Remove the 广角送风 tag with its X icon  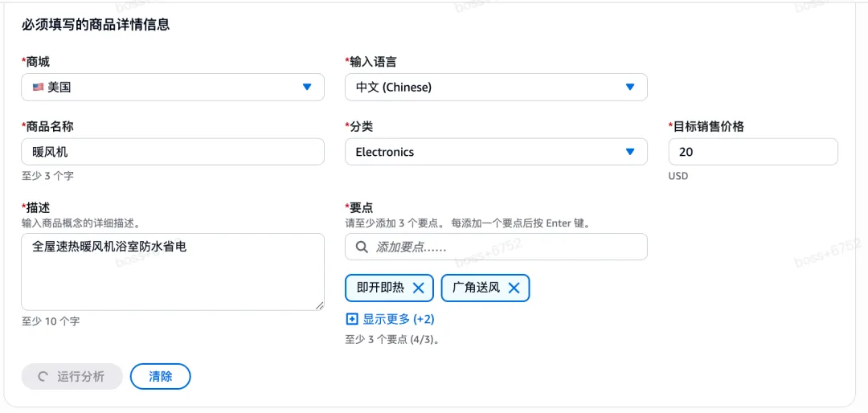click(514, 288)
